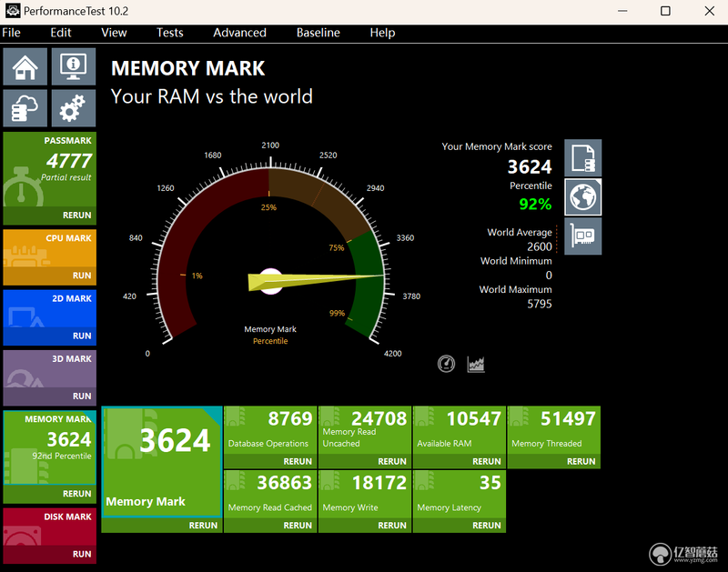
Task: Click the Memory Write 18172 result
Action: 365,495
